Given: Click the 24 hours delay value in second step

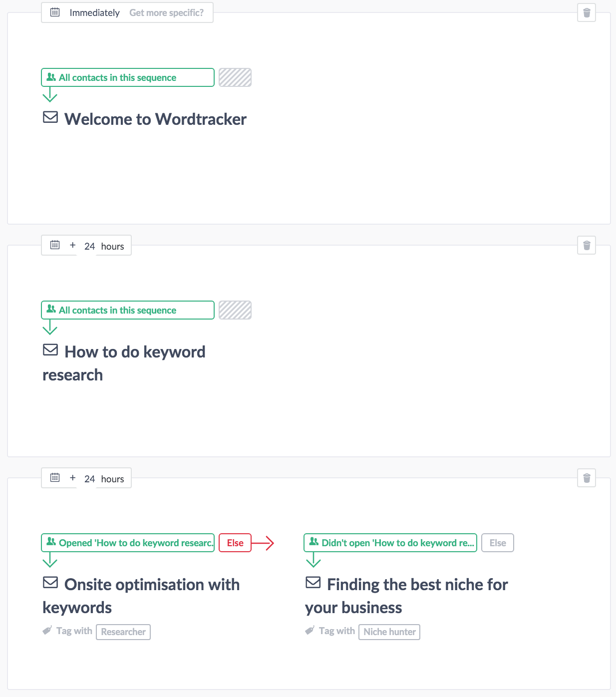Looking at the screenshot, I should point(90,246).
